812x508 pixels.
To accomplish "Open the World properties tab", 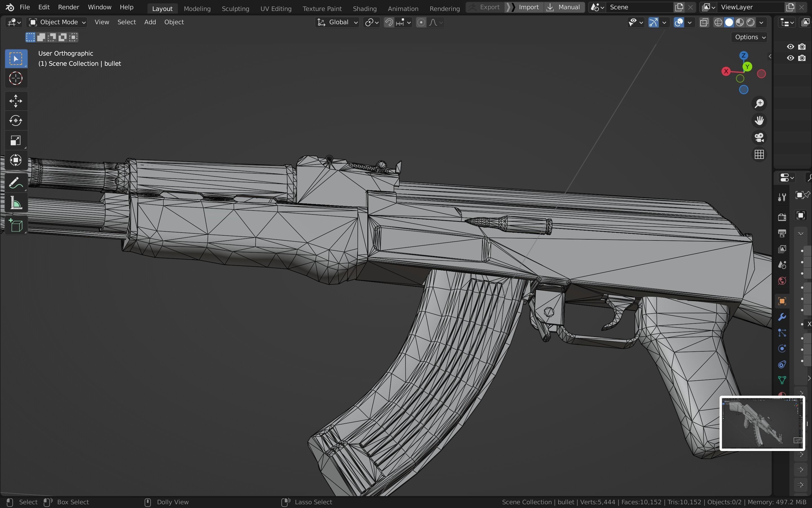I will click(x=782, y=281).
